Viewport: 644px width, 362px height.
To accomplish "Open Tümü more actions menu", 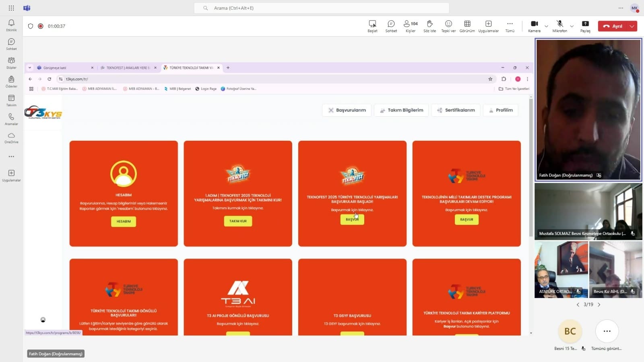I will (x=510, y=26).
